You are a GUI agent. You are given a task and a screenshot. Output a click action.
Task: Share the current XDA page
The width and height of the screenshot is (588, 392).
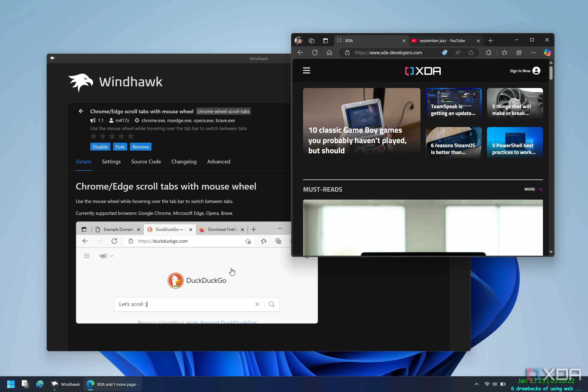click(x=519, y=53)
